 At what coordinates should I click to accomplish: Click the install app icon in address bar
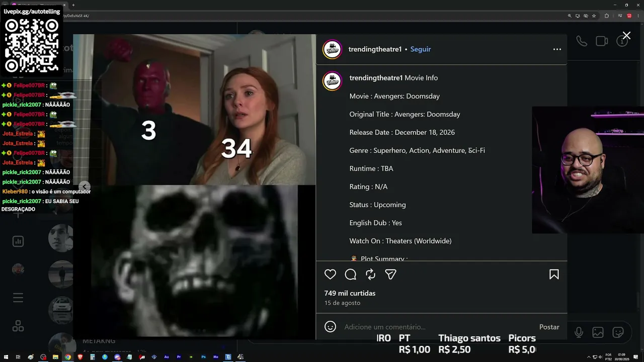pos(578,16)
